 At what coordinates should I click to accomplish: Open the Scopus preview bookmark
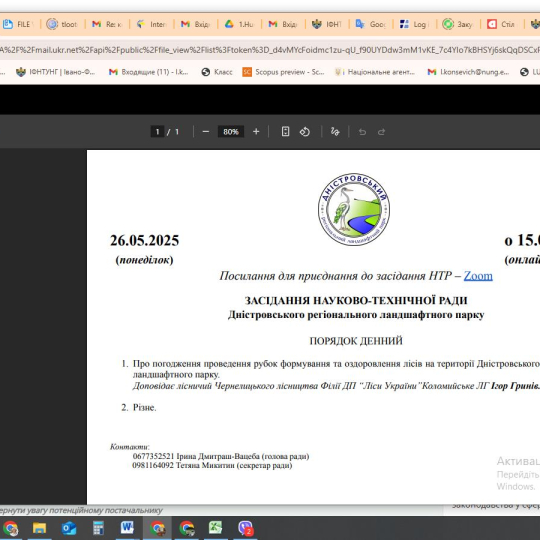(283, 72)
